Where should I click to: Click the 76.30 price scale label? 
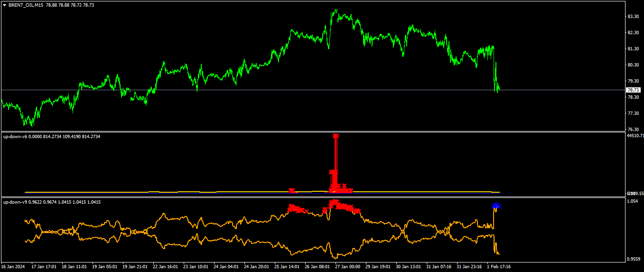tap(633, 129)
